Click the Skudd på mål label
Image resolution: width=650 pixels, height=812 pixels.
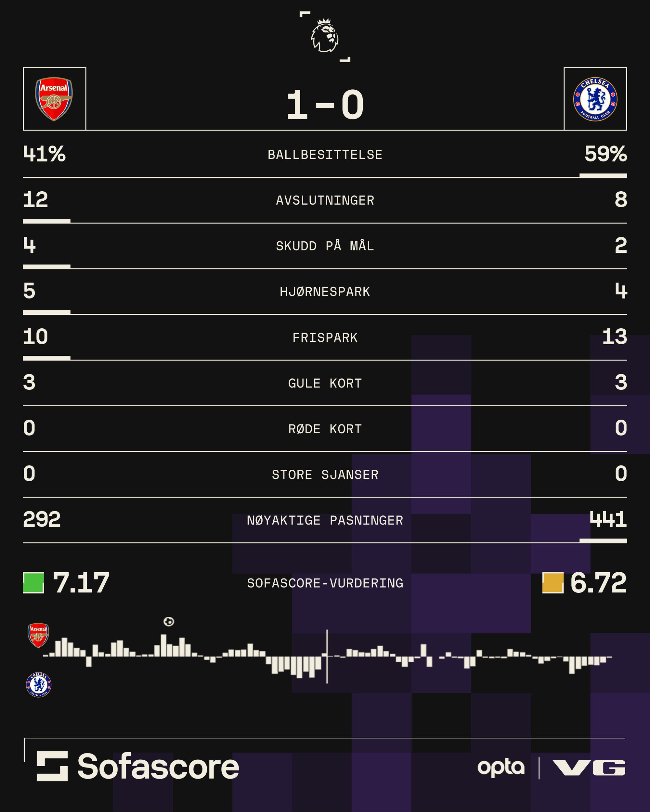click(325, 246)
